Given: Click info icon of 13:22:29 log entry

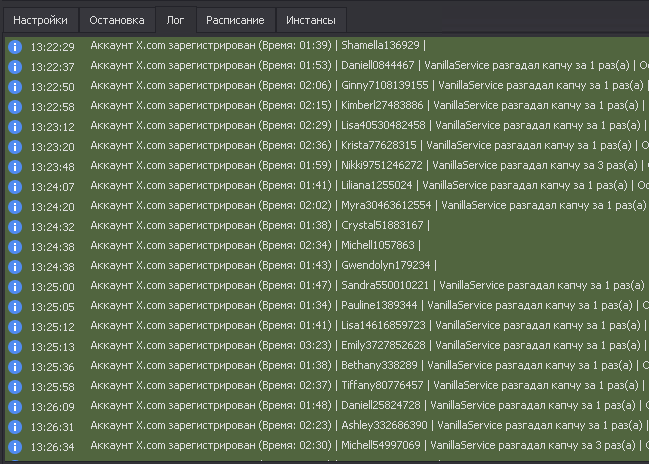Looking at the screenshot, I should click(15, 46).
